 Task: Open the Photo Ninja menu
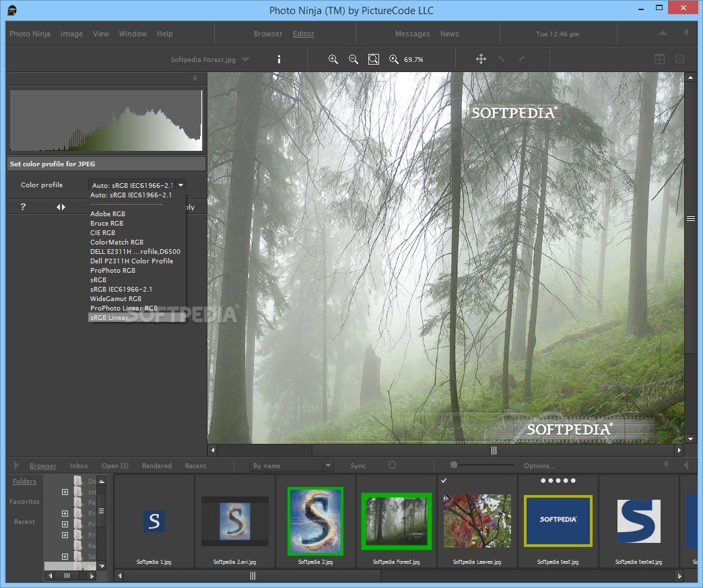pos(30,34)
